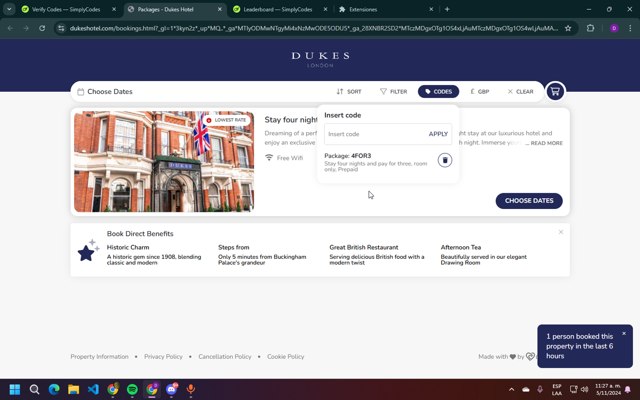Click the CHOOSE DATES button
Screen dimensions: 640x400
point(529,201)
